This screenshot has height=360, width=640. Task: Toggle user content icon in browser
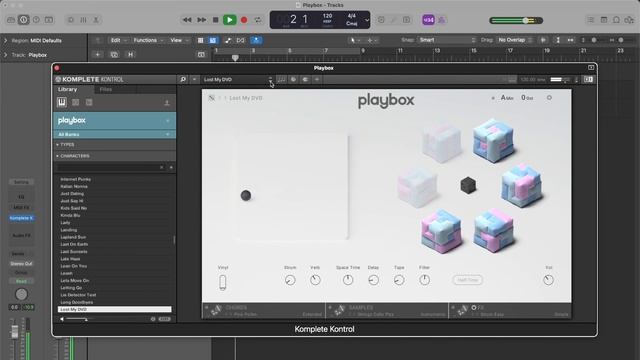167,103
